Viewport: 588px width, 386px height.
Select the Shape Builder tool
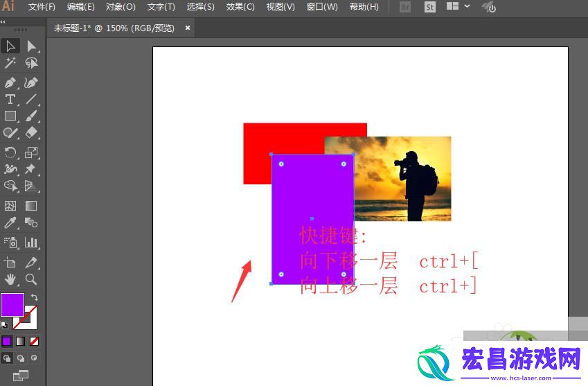coord(10,186)
